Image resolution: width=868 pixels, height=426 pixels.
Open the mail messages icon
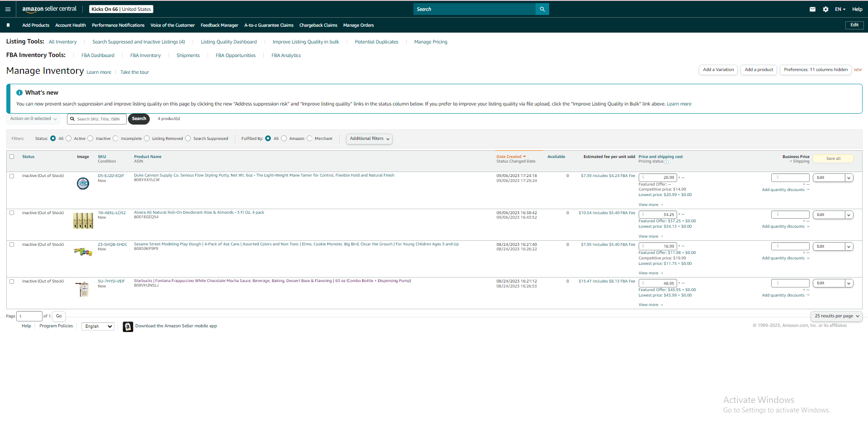click(x=812, y=9)
